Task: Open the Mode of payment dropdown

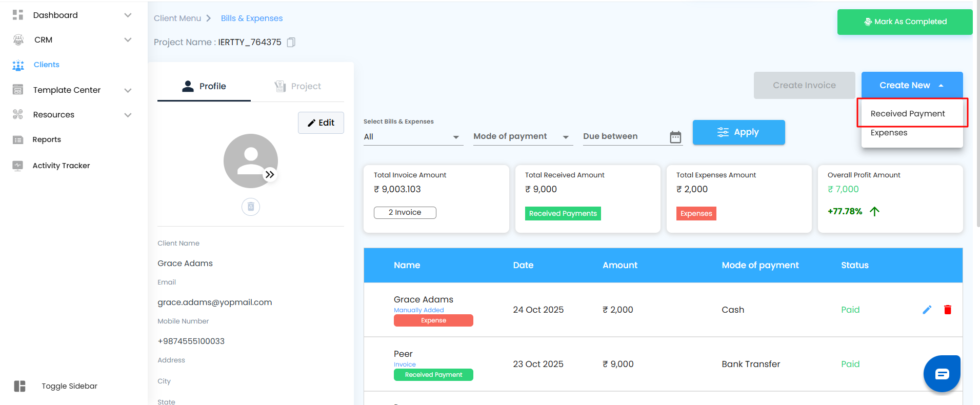Action: [x=522, y=137]
